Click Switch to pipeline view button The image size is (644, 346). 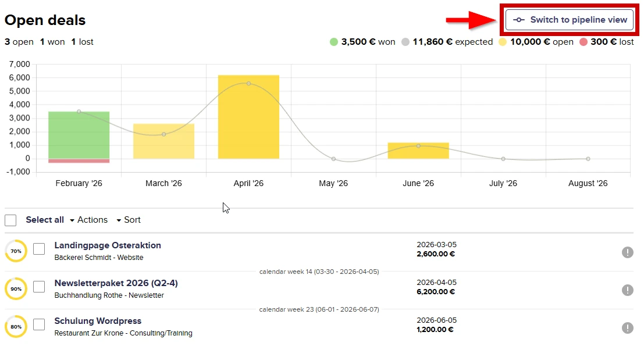pos(569,20)
